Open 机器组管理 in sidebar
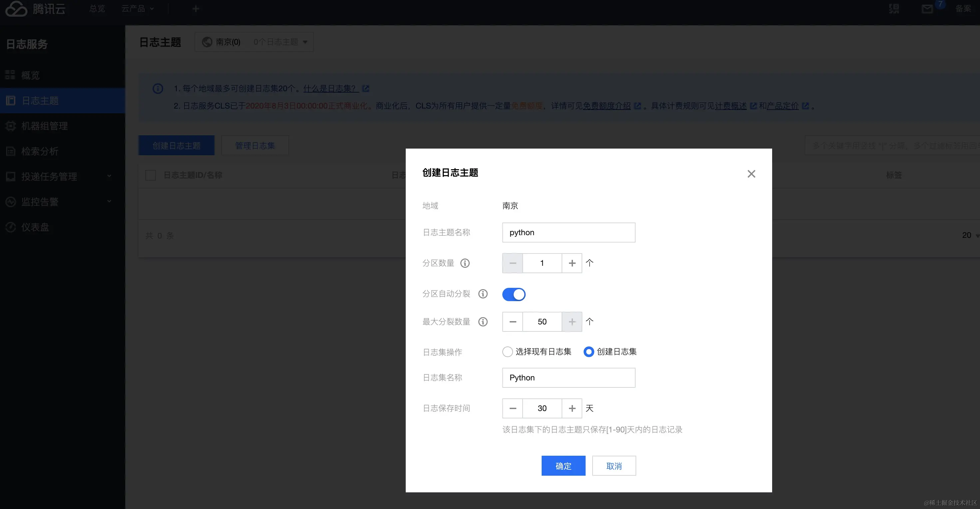The height and width of the screenshot is (509, 980). [x=45, y=126]
